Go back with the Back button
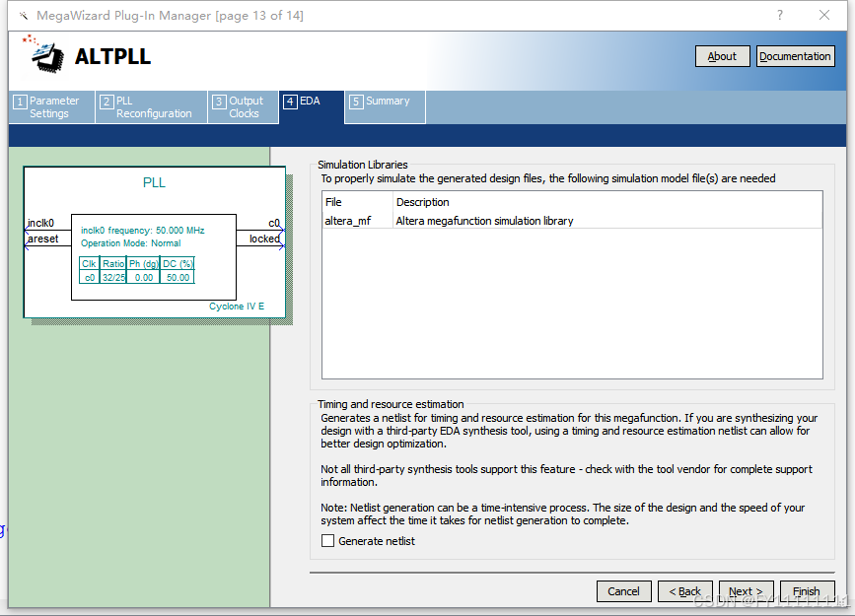The height and width of the screenshot is (616, 855). click(684, 591)
